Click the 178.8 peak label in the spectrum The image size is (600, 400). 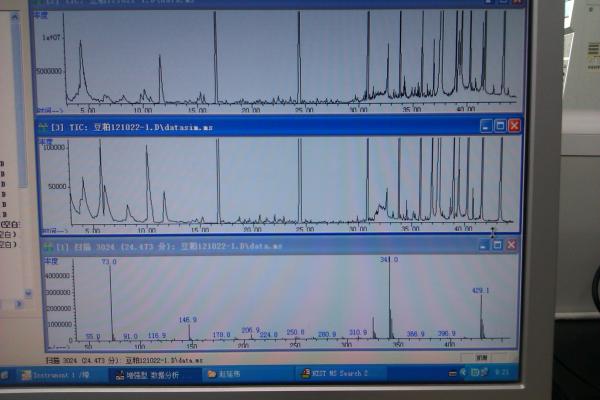click(221, 335)
